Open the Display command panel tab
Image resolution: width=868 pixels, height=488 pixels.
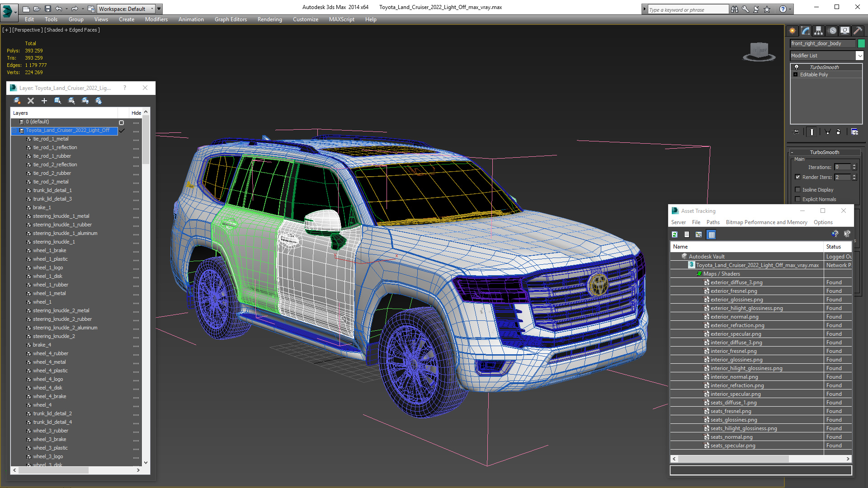[x=845, y=31]
